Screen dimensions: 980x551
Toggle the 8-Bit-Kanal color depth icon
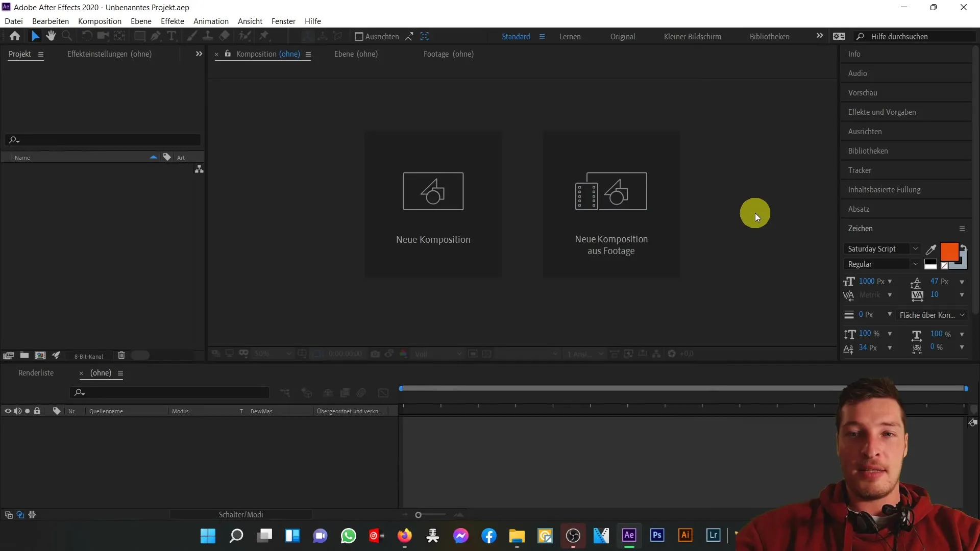[x=89, y=355]
